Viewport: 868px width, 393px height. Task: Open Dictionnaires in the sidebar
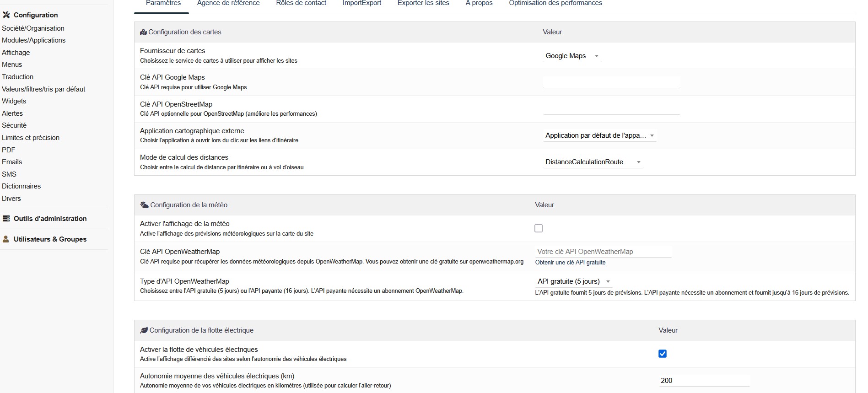coord(21,186)
